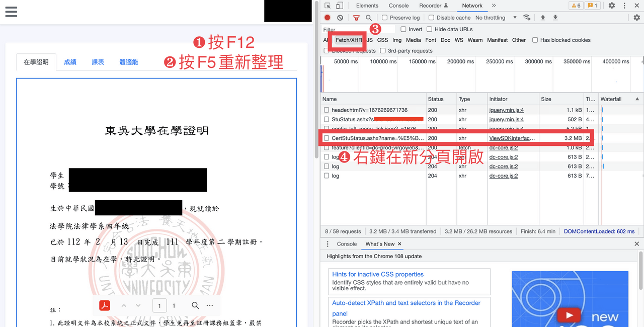Screen dimensions: 644x327
Task: Open DevTools customize three-dot menu
Action: tap(624, 6)
